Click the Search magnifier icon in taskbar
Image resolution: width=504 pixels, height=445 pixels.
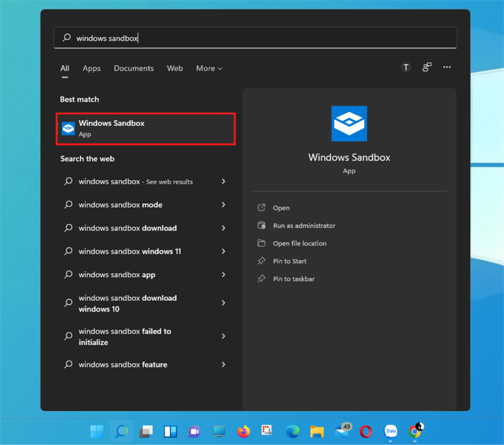pos(122,432)
